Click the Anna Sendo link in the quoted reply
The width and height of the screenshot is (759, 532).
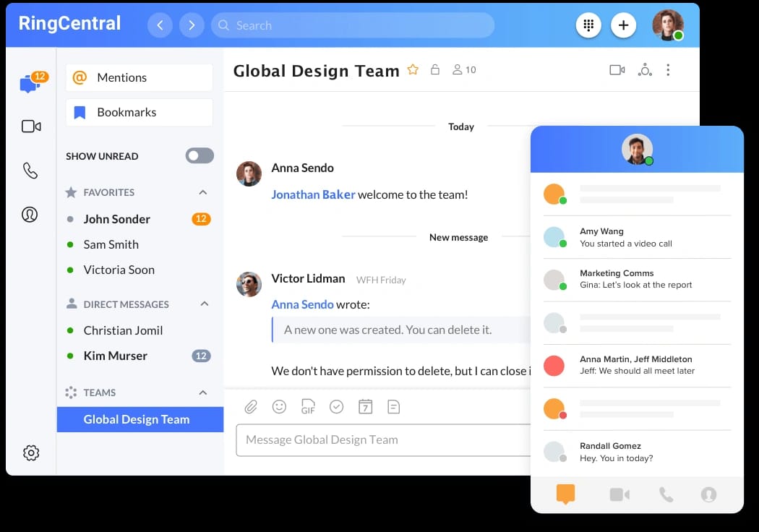(302, 304)
